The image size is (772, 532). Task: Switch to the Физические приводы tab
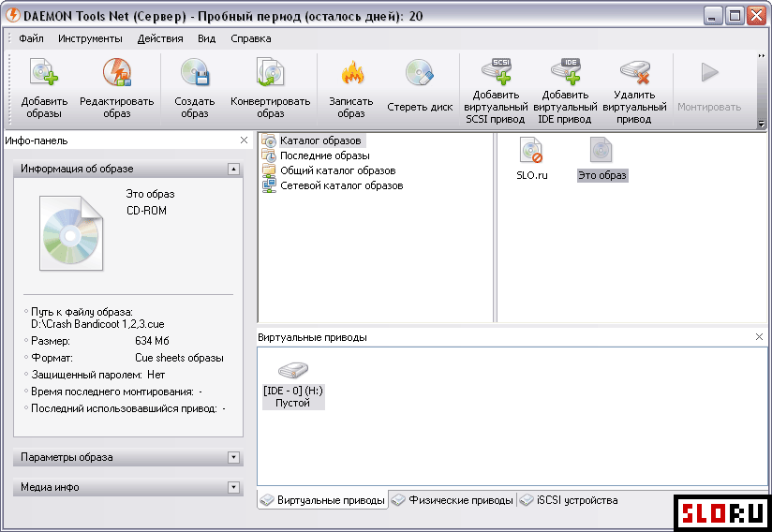(453, 500)
